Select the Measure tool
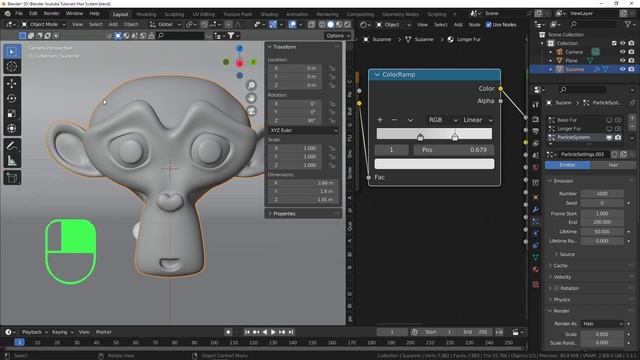Screen dimensions: 640x360 [x=12, y=161]
